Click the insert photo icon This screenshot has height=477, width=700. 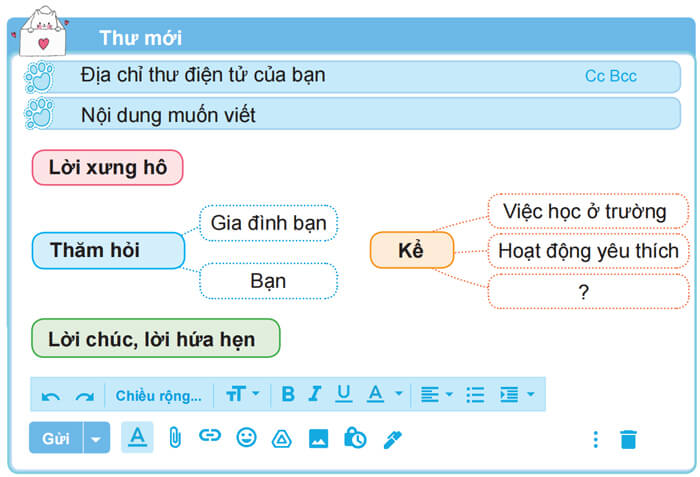tap(318, 439)
